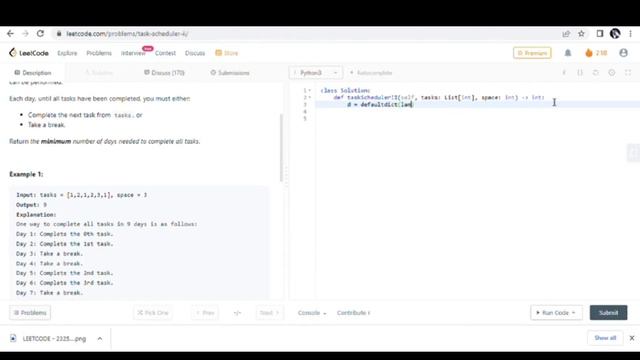640x360 pixels.
Task: Open the Chrome profile avatar
Action: (615, 33)
